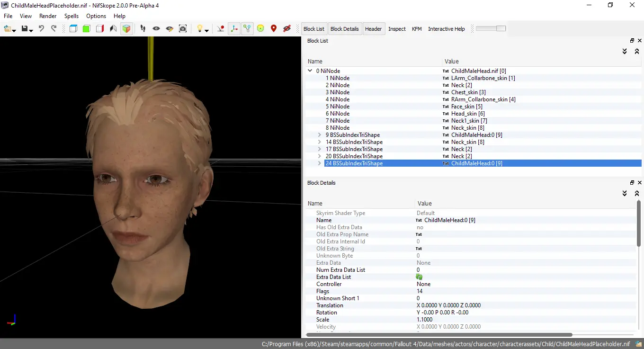Click the eye with pencil icon
644x349 pixels.
tap(169, 29)
